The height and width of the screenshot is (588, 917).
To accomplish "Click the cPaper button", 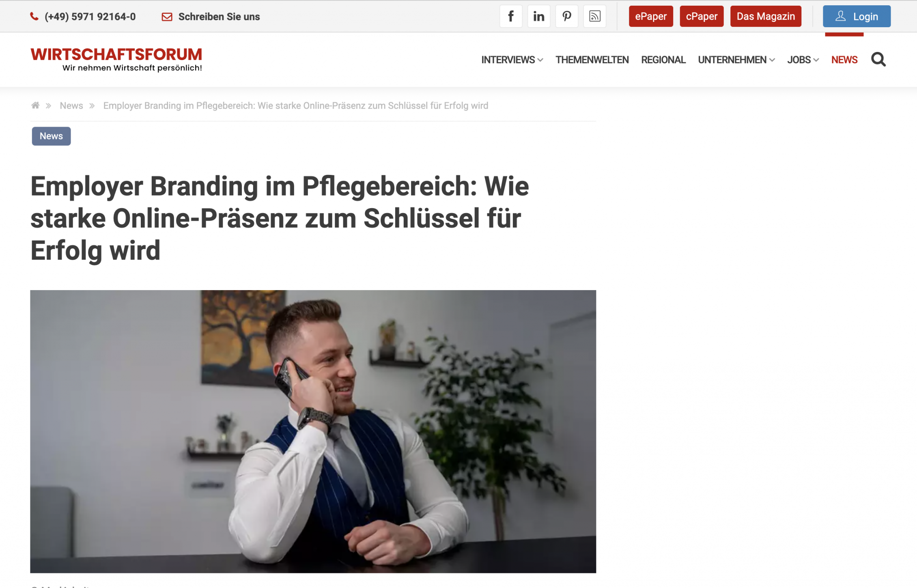I will (702, 16).
